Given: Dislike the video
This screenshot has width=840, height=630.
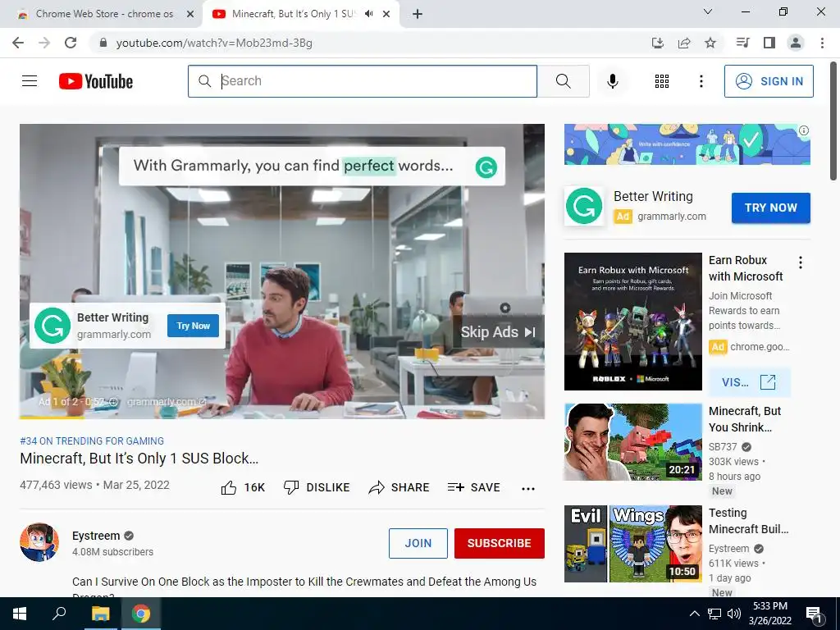Looking at the screenshot, I should [317, 487].
